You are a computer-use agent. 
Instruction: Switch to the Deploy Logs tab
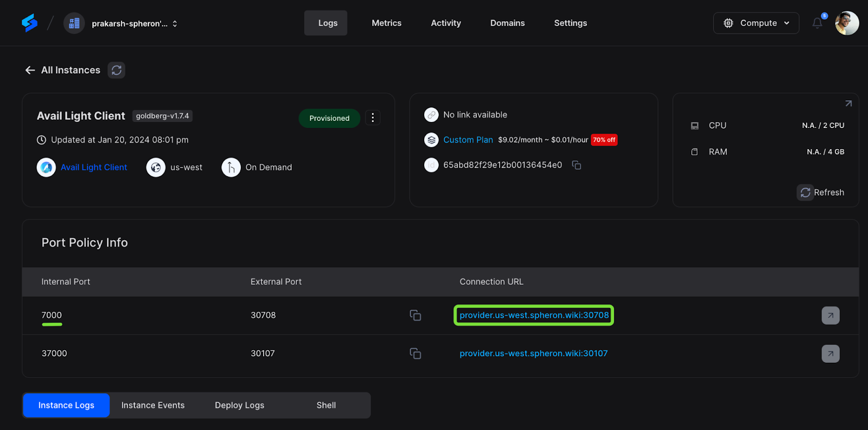(239, 406)
